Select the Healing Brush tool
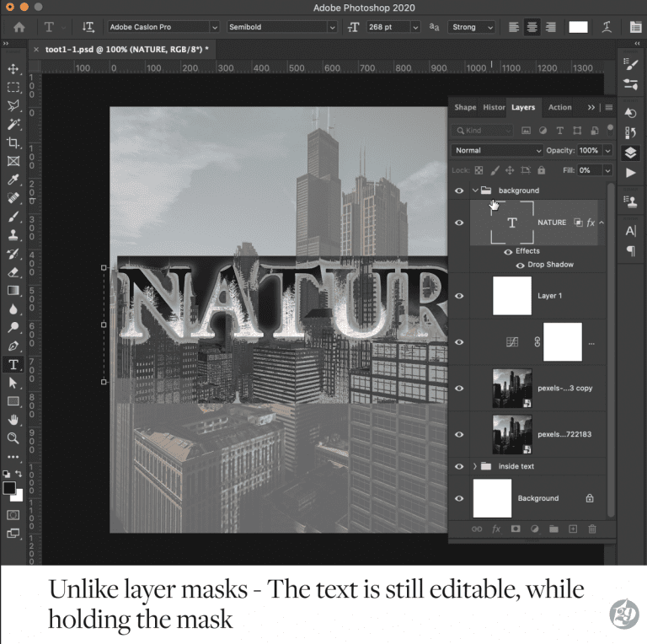 click(13, 198)
